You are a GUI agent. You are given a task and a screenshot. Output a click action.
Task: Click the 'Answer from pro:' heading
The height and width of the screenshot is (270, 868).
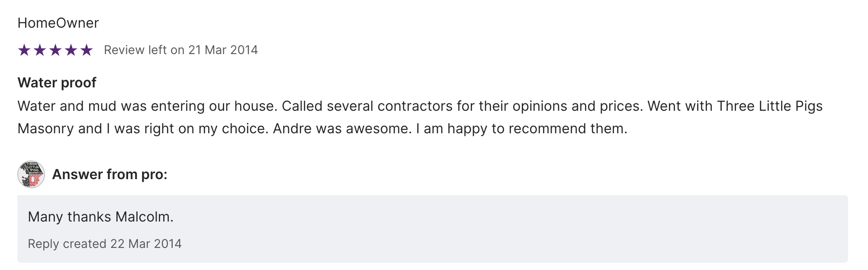109,174
